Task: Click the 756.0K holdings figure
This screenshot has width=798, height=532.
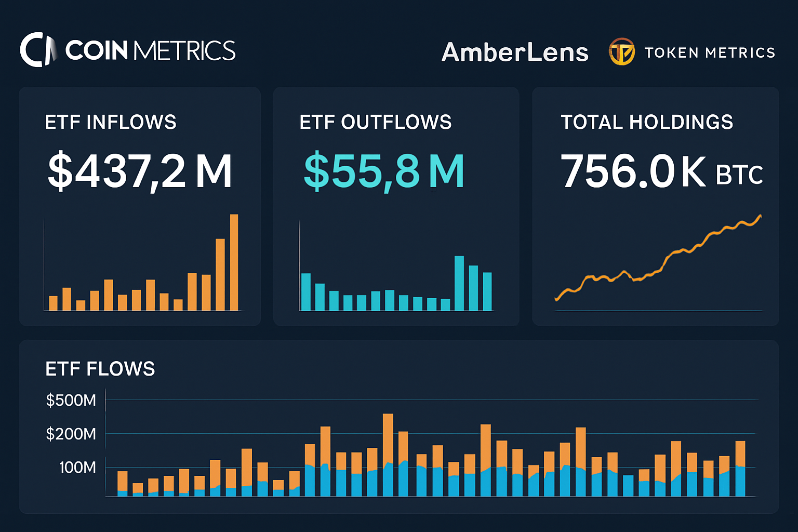Action: click(633, 171)
